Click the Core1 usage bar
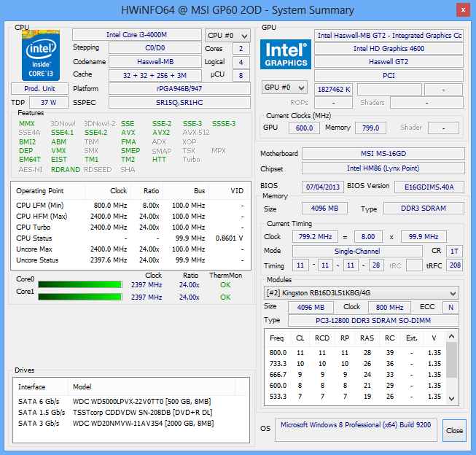This screenshot has height=455, width=476. coord(80,297)
